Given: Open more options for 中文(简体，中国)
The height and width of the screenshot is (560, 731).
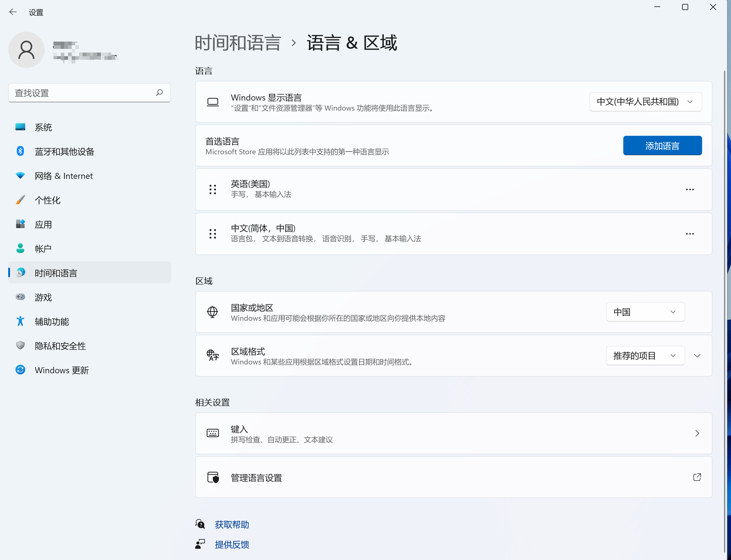Looking at the screenshot, I should [690, 234].
